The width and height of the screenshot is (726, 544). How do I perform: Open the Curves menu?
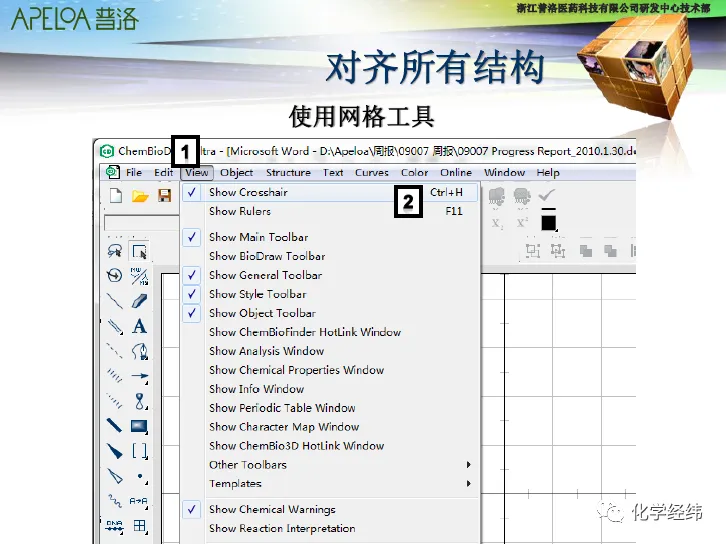coord(372,172)
